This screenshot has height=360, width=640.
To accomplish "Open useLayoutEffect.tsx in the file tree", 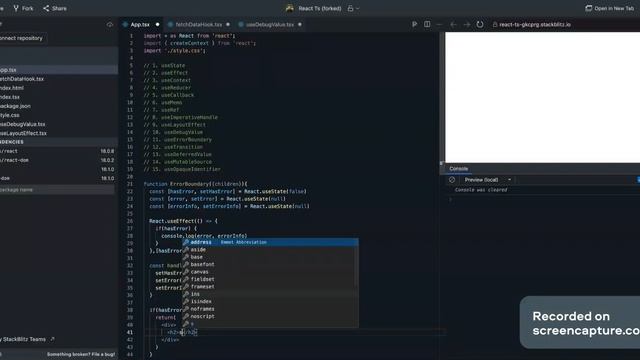I will (59, 133).
